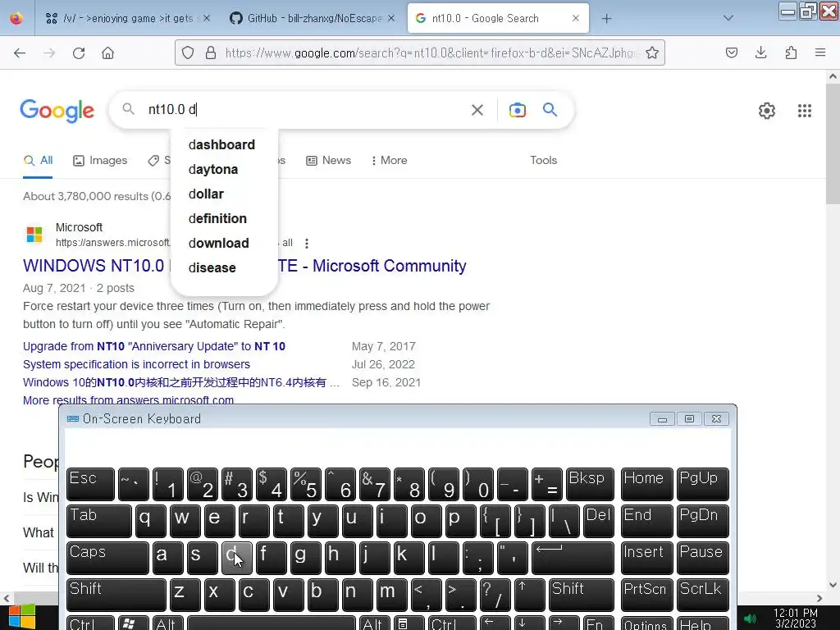Click Home key on On-Screen Keyboard
840x630 pixels.
(646, 484)
